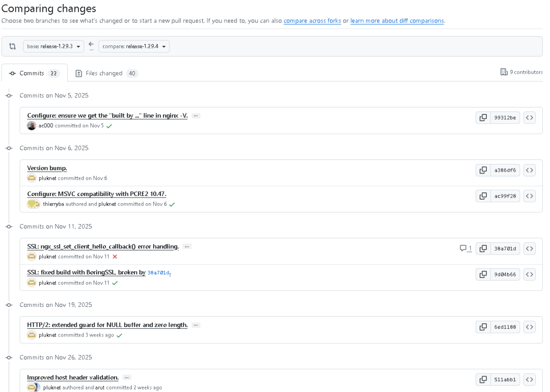Open Version bump commit link
The image size is (550, 392).
click(47, 168)
